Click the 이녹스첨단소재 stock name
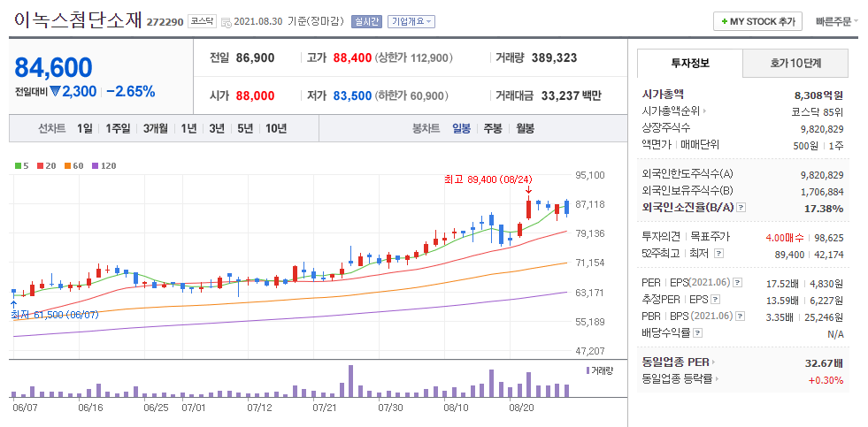 79,20
